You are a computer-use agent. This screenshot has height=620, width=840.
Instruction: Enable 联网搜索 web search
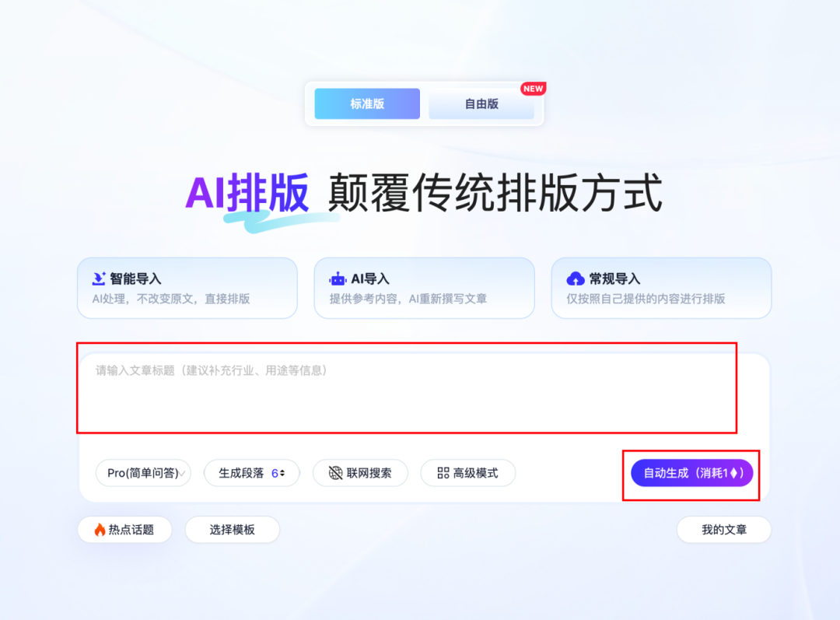click(x=360, y=473)
